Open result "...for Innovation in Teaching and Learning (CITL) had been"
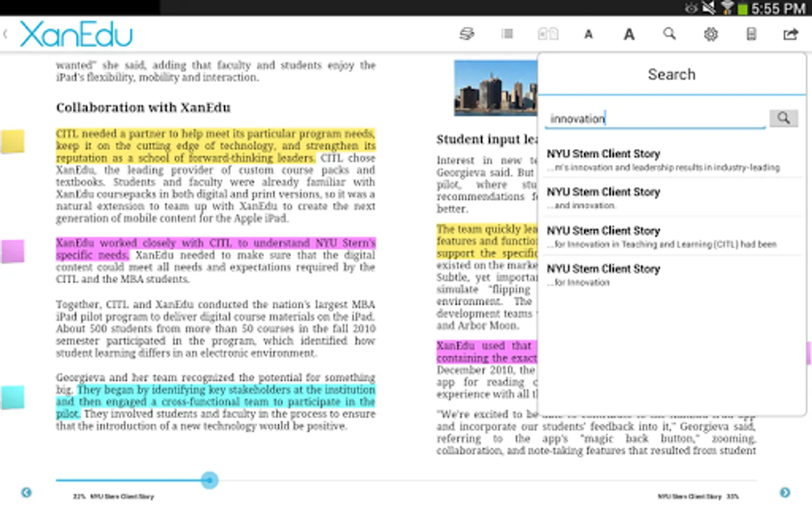Viewport: 812px width, 508px height. pos(672,237)
